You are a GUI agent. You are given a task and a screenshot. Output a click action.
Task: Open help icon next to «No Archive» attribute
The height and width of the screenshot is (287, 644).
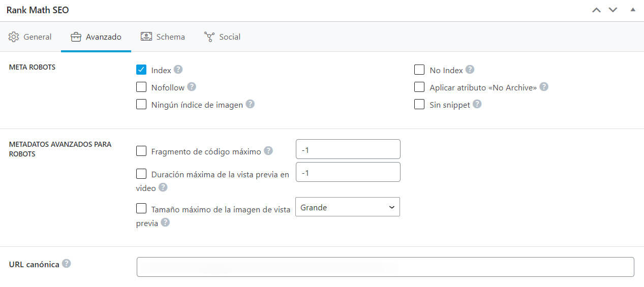coord(544,87)
